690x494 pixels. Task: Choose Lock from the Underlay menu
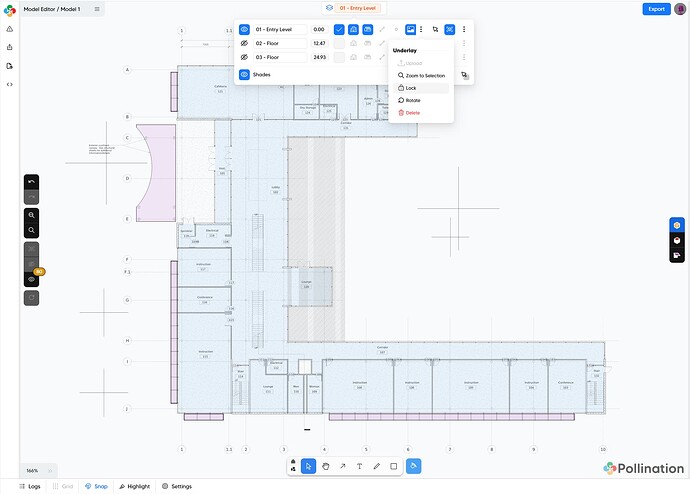(x=411, y=88)
